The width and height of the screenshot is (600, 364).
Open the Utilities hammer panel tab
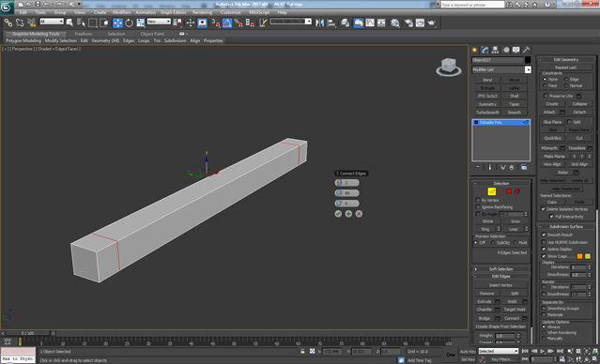[527, 50]
